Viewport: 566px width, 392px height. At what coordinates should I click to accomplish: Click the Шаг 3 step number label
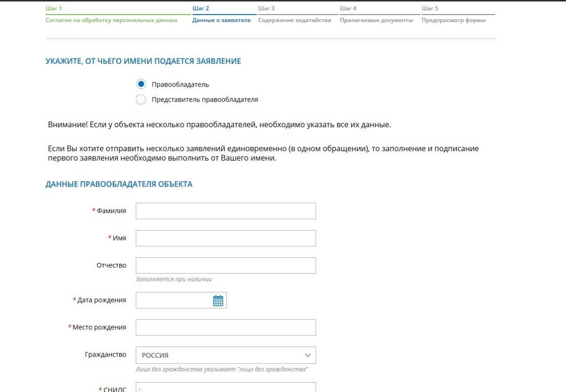pos(266,8)
